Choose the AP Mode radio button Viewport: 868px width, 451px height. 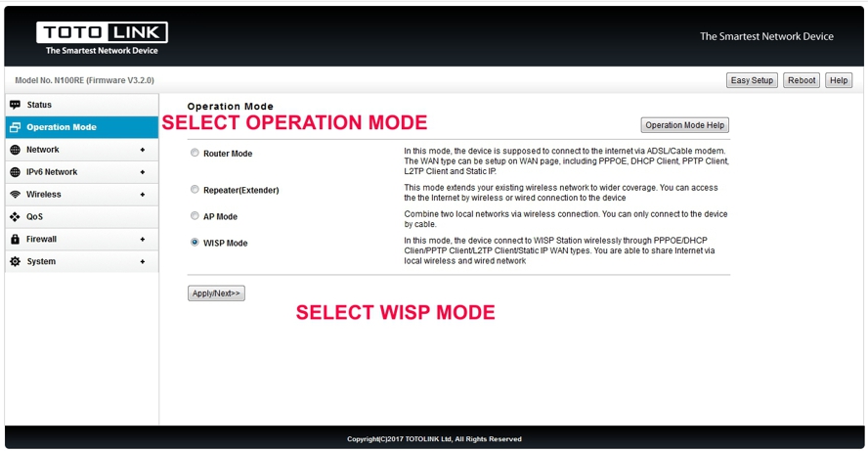click(195, 216)
